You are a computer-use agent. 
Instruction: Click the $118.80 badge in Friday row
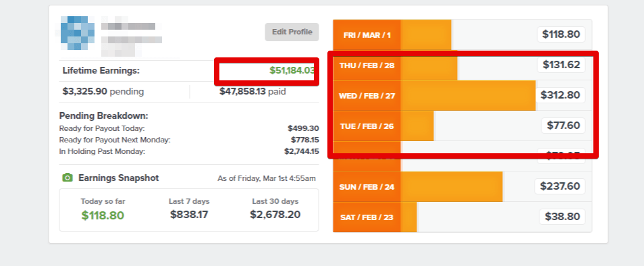click(561, 34)
